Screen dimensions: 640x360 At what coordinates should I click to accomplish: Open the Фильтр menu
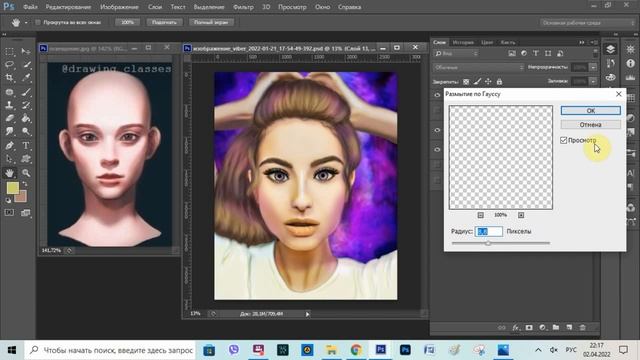243,7
